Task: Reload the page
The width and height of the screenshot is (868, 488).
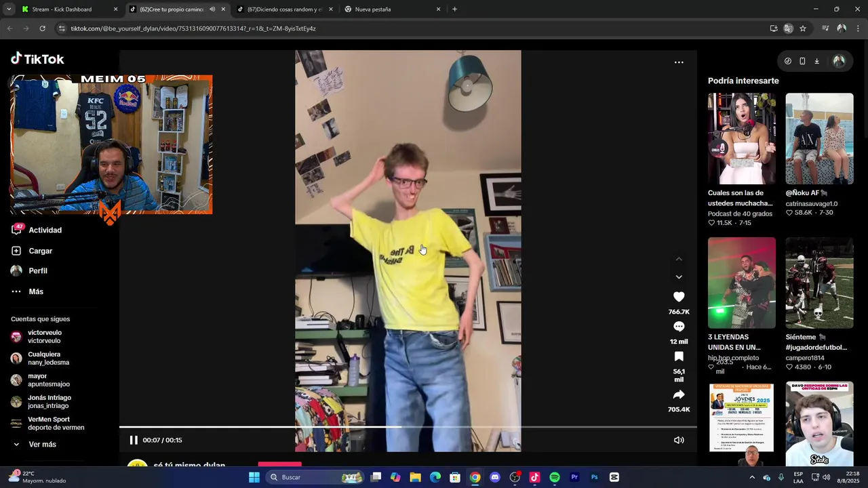Action: 42,28
